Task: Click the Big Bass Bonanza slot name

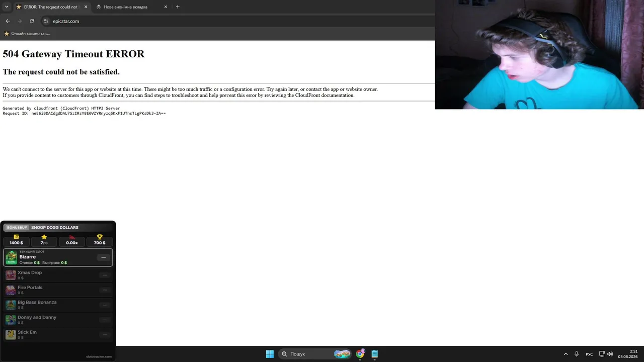Action: (x=37, y=302)
